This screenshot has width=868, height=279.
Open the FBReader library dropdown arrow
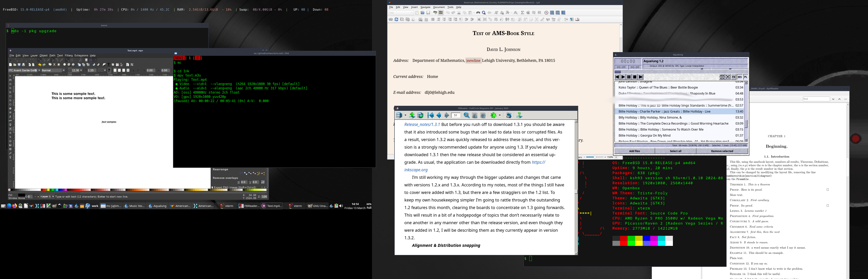point(405,115)
